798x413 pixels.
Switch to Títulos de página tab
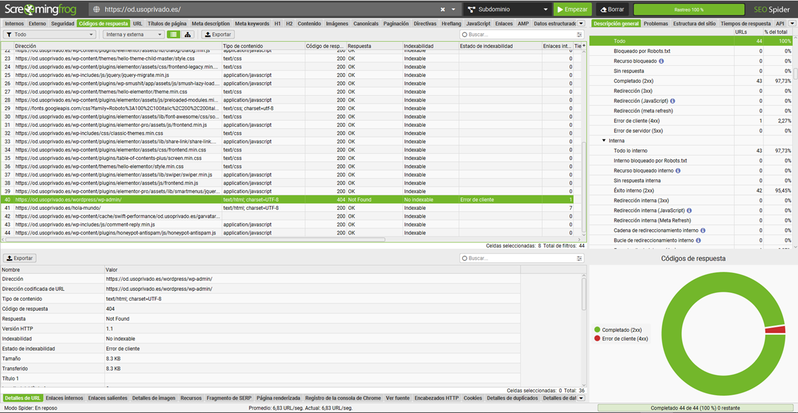pos(167,23)
